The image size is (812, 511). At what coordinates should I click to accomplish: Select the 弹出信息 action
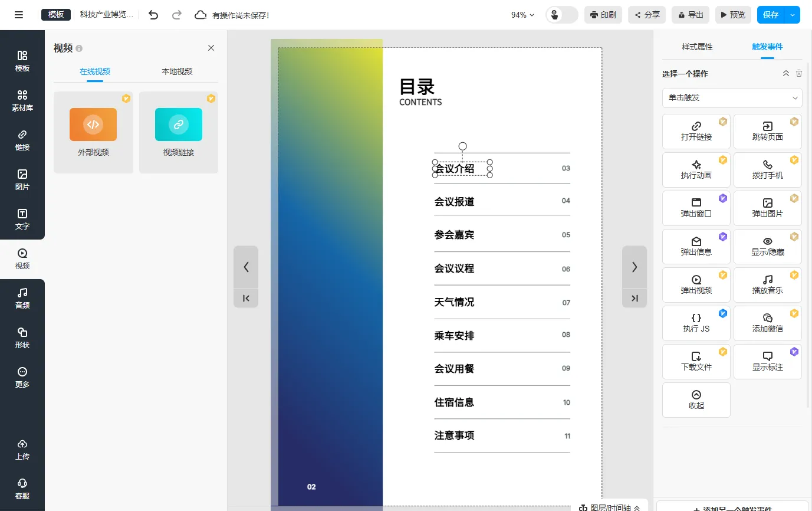point(696,246)
